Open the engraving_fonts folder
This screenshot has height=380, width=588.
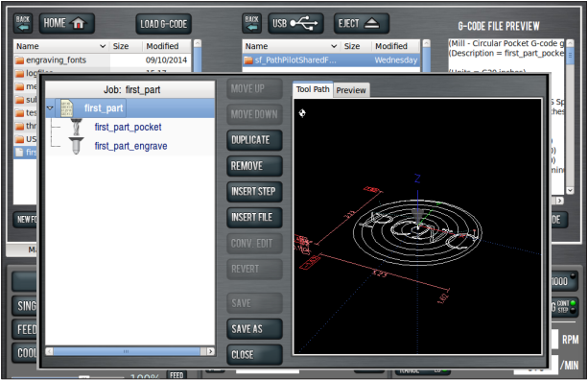click(x=56, y=60)
